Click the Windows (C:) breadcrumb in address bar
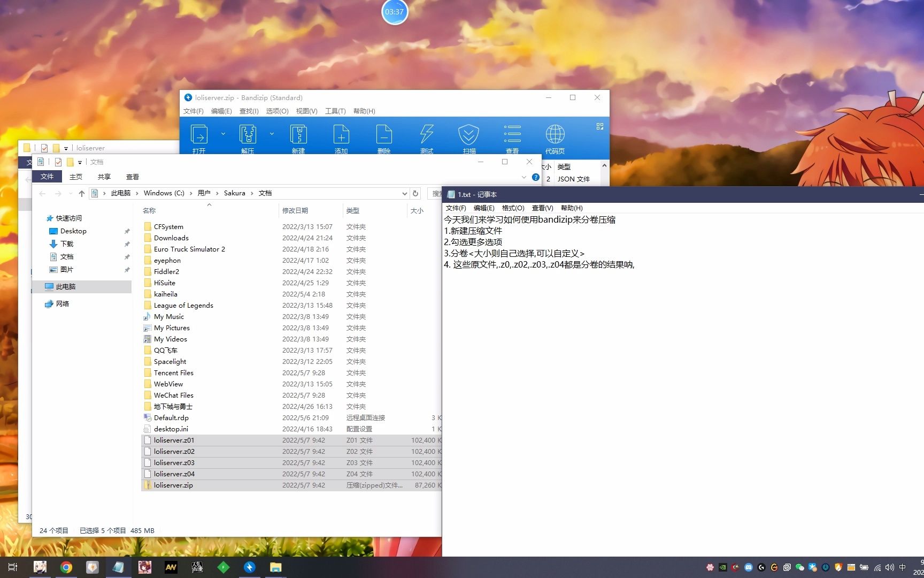 click(x=164, y=193)
